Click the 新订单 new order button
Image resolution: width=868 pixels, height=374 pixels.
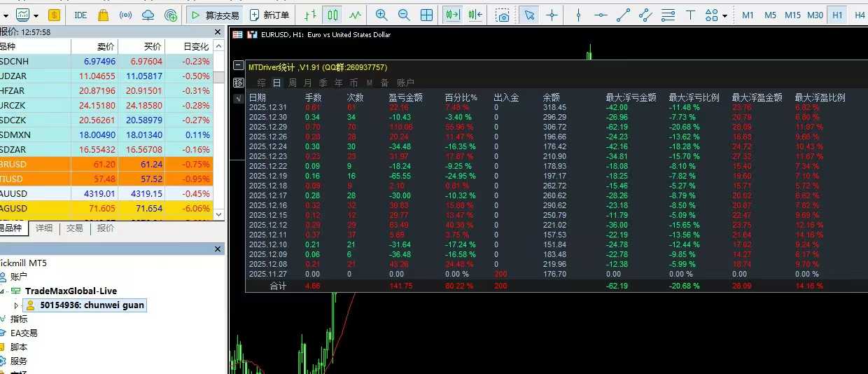click(x=269, y=15)
